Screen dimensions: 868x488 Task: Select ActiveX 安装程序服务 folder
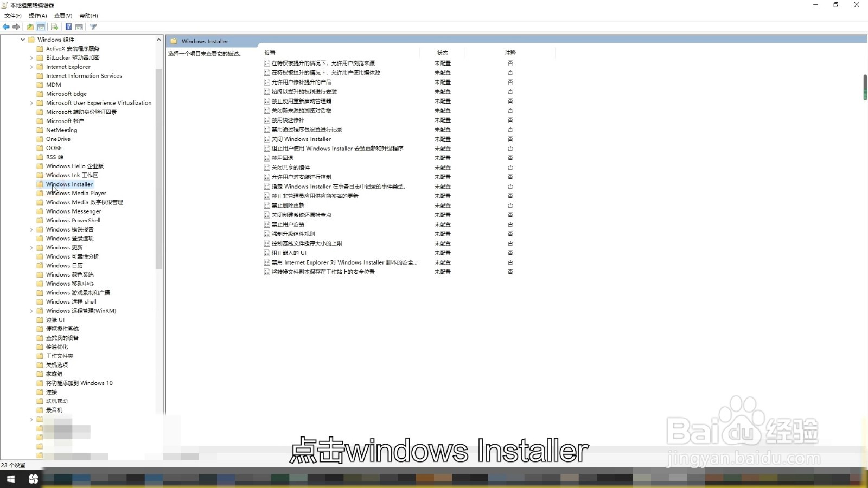pos(73,49)
